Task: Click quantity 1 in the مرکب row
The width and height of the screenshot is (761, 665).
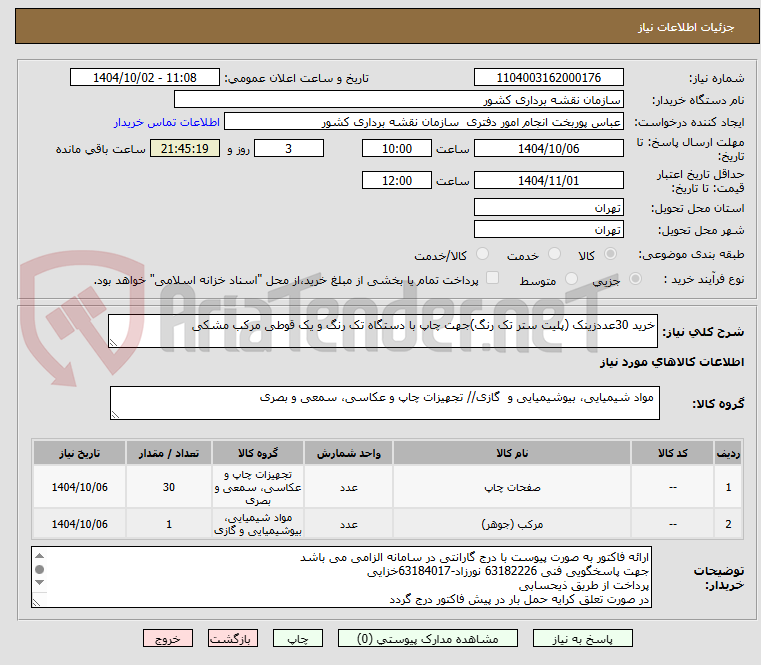Action: point(168,524)
